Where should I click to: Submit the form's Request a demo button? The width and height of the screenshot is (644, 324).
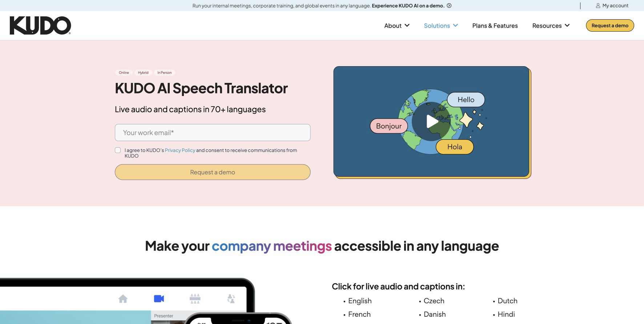(213, 172)
